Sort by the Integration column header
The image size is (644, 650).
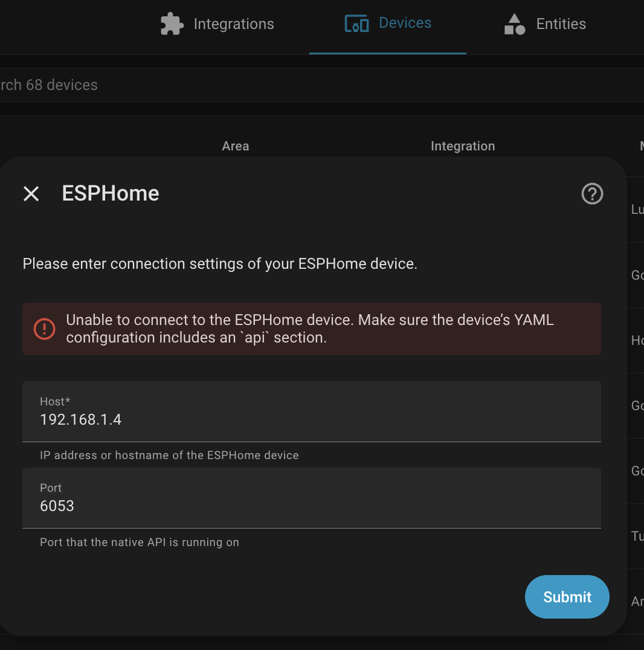462,146
